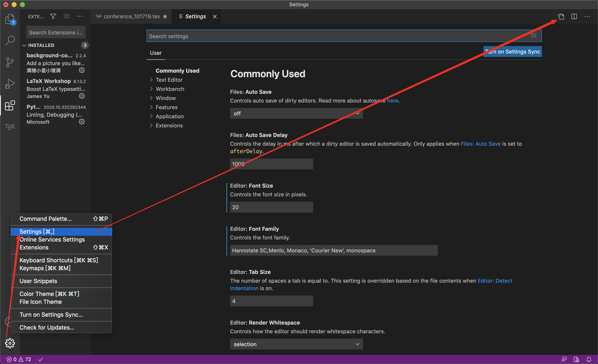Click the checkmark status bar item
The height and width of the screenshot is (364, 598).
point(41,359)
